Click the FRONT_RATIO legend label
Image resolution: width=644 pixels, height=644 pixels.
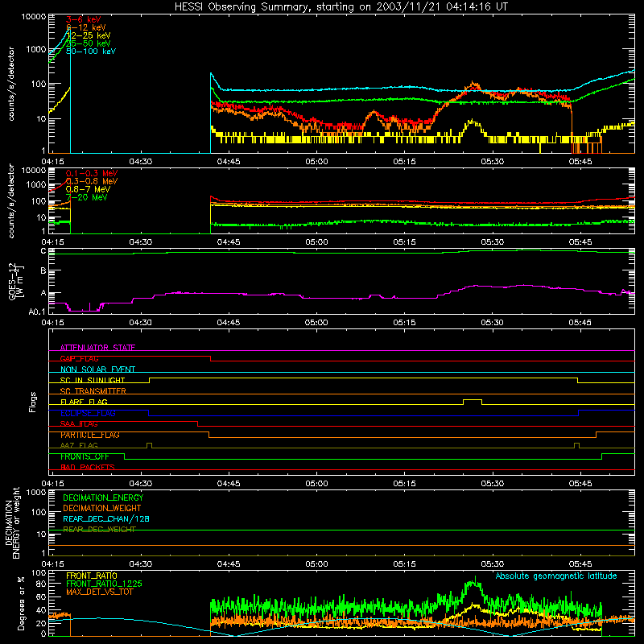click(92, 576)
